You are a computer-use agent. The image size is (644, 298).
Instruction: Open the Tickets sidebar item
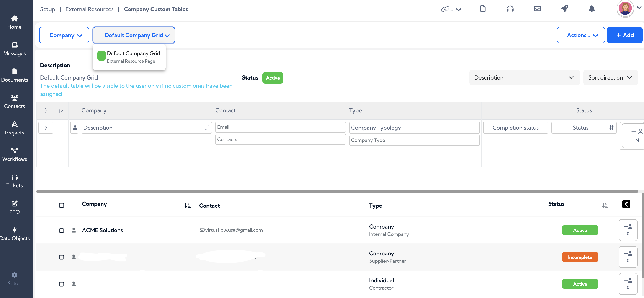click(15, 181)
